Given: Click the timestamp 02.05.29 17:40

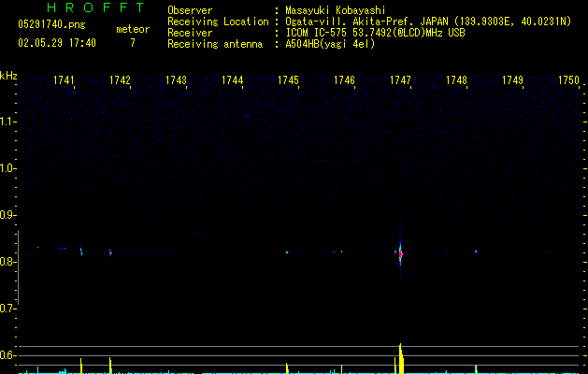Looking at the screenshot, I should [57, 43].
